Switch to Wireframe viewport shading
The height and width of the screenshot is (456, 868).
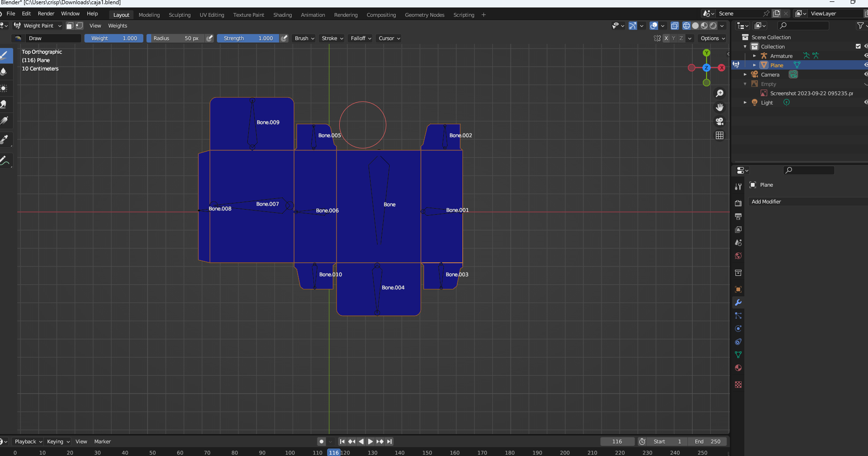[x=686, y=26]
